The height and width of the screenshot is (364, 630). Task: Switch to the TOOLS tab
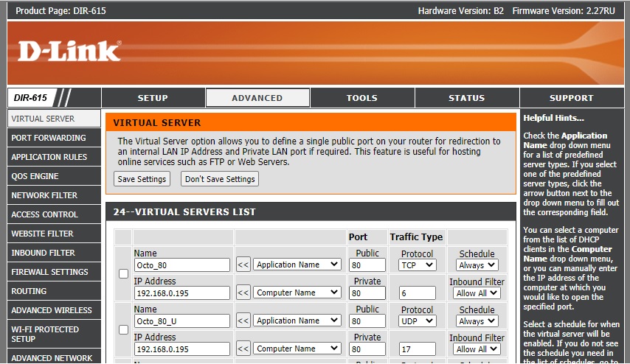[362, 98]
